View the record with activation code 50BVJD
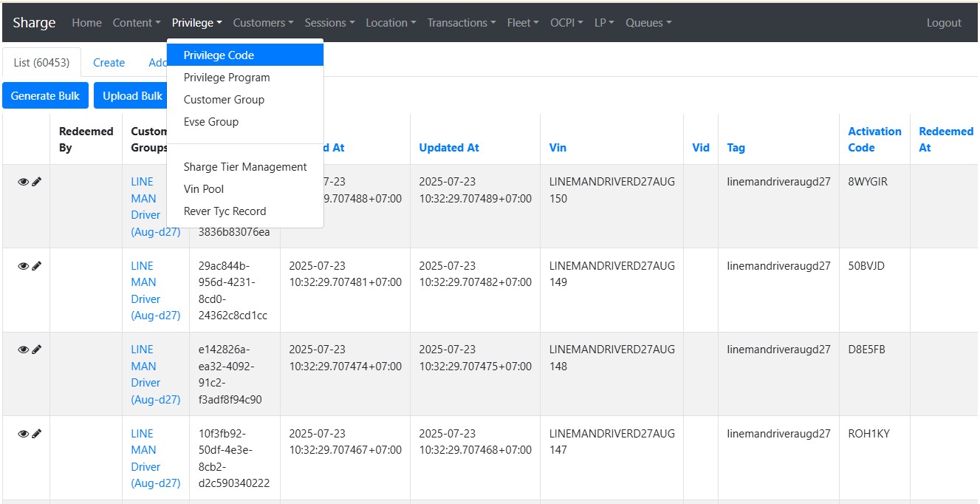Viewport: 980px width, 504px height. pos(23,266)
